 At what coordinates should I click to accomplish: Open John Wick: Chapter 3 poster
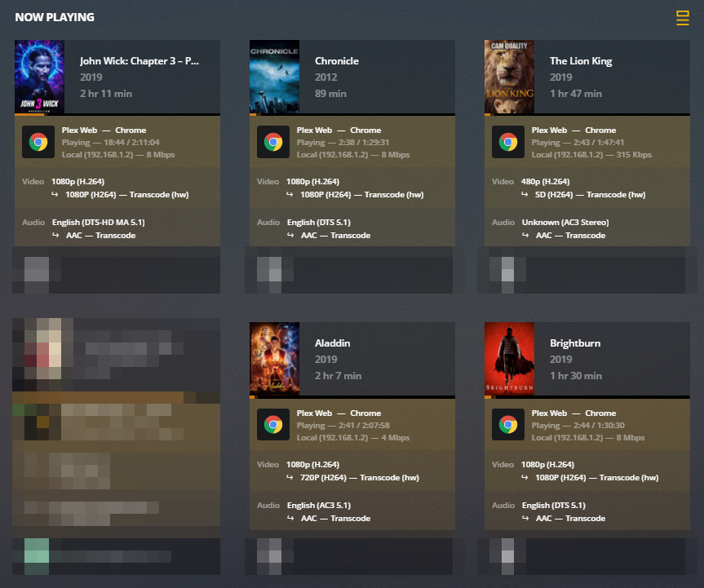pyautogui.click(x=39, y=77)
